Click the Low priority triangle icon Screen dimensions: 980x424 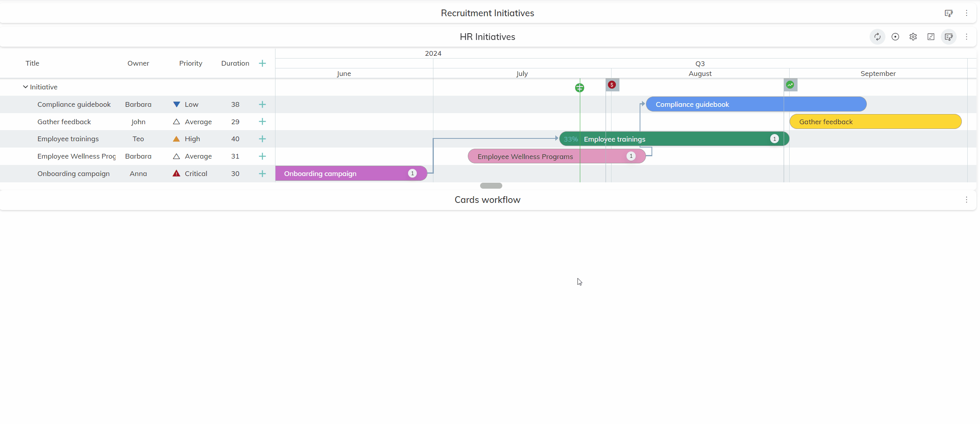click(x=177, y=104)
